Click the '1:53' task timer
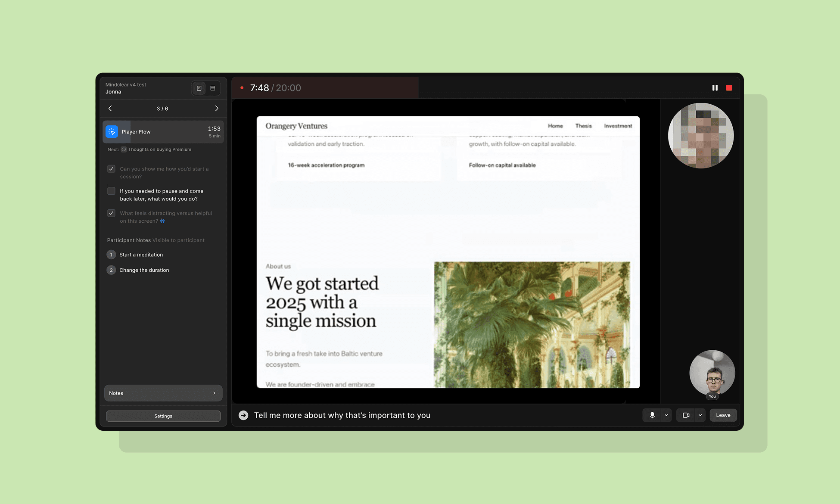Viewport: 840px width, 504px height. click(214, 129)
